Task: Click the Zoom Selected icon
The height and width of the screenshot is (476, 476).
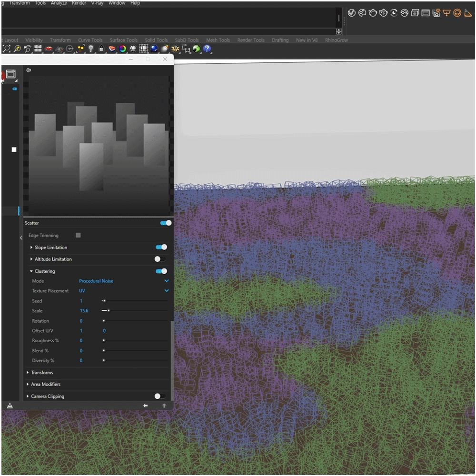Action: (x=17, y=49)
